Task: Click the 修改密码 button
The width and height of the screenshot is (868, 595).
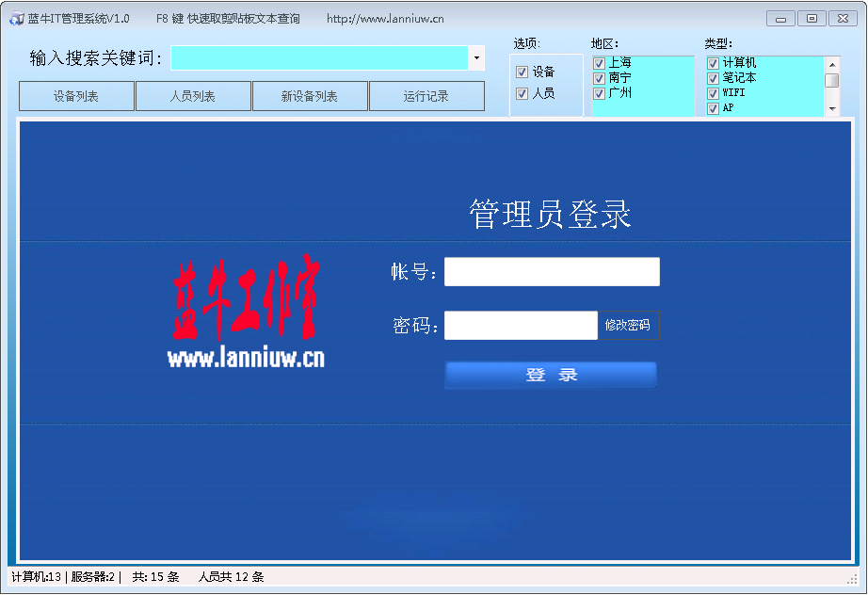Action: click(x=628, y=325)
